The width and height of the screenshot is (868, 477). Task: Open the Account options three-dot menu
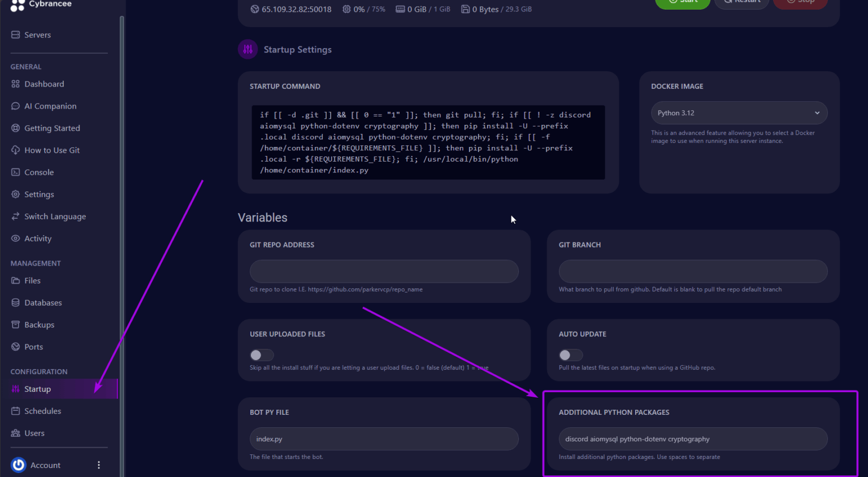coord(99,465)
